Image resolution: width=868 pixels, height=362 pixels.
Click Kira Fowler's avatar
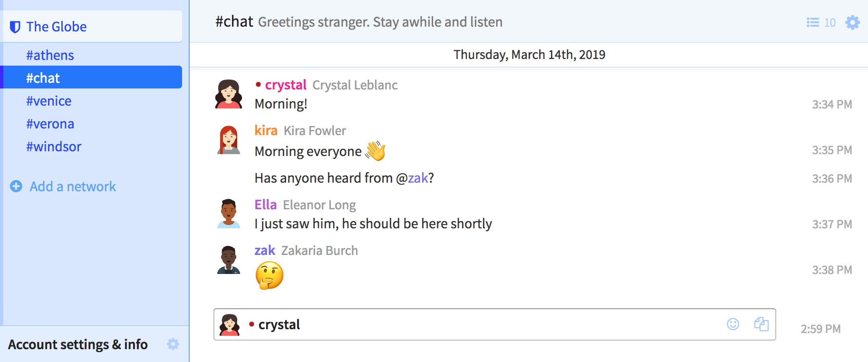[x=229, y=140]
